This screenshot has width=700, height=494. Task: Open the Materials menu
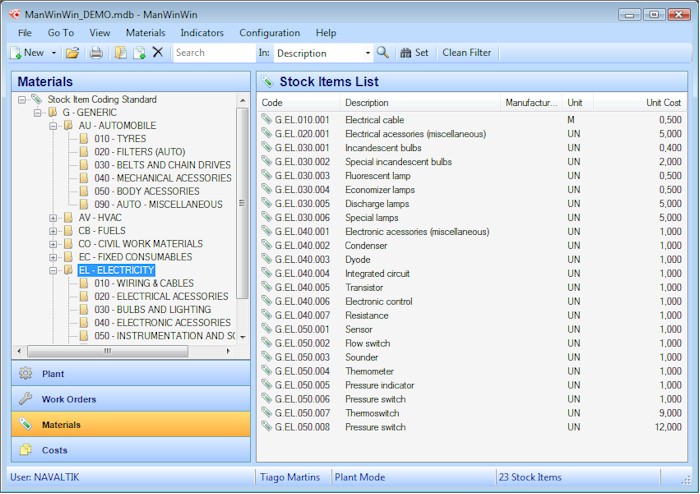[146, 33]
